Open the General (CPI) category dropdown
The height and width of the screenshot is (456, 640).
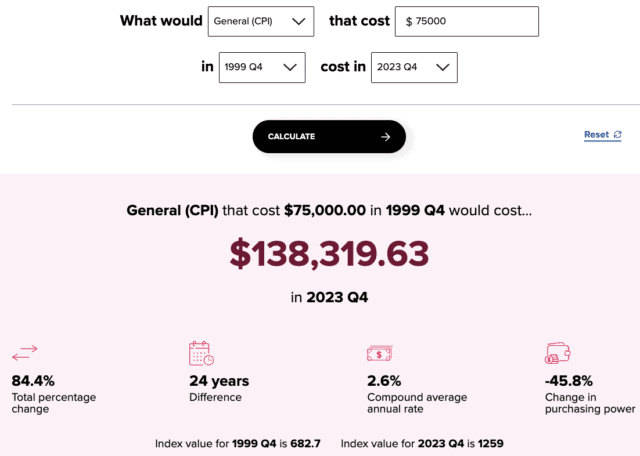260,22
